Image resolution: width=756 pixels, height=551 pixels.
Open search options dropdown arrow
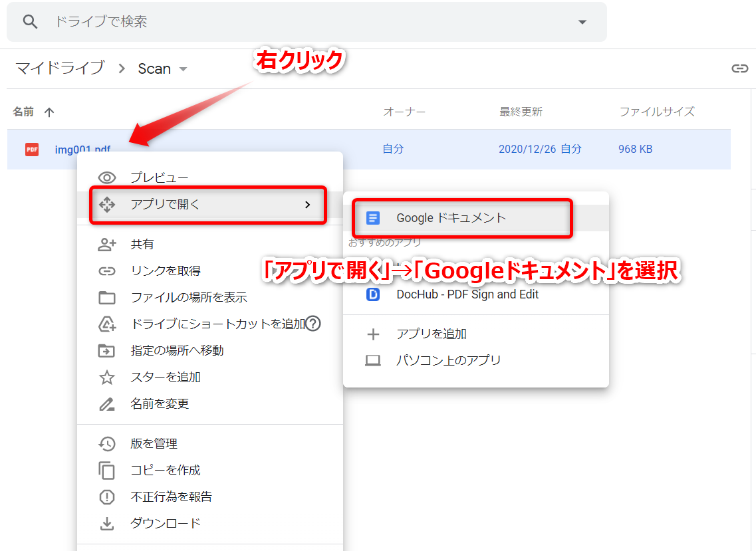(x=582, y=22)
